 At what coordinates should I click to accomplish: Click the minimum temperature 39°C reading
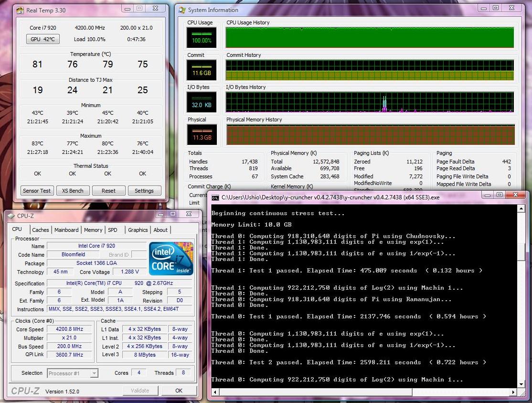[73, 113]
